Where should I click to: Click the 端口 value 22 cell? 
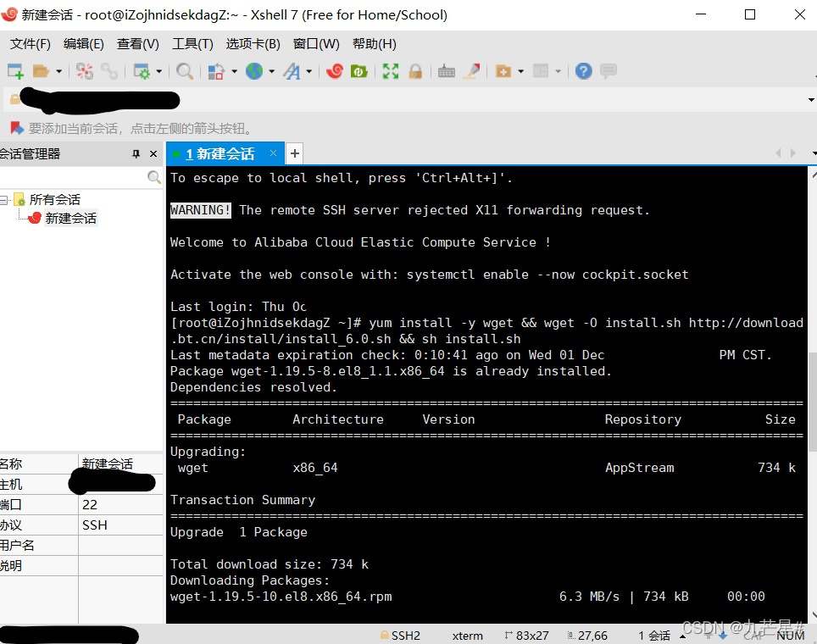coord(120,504)
